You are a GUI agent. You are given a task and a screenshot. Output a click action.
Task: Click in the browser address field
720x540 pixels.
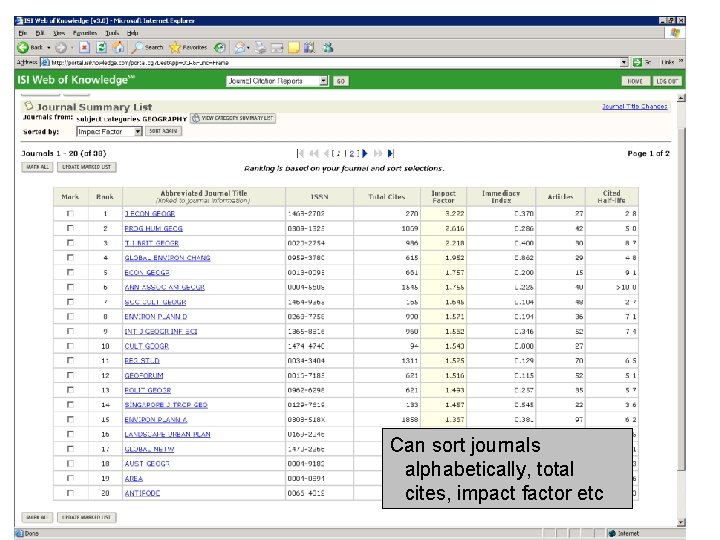[x=331, y=62]
